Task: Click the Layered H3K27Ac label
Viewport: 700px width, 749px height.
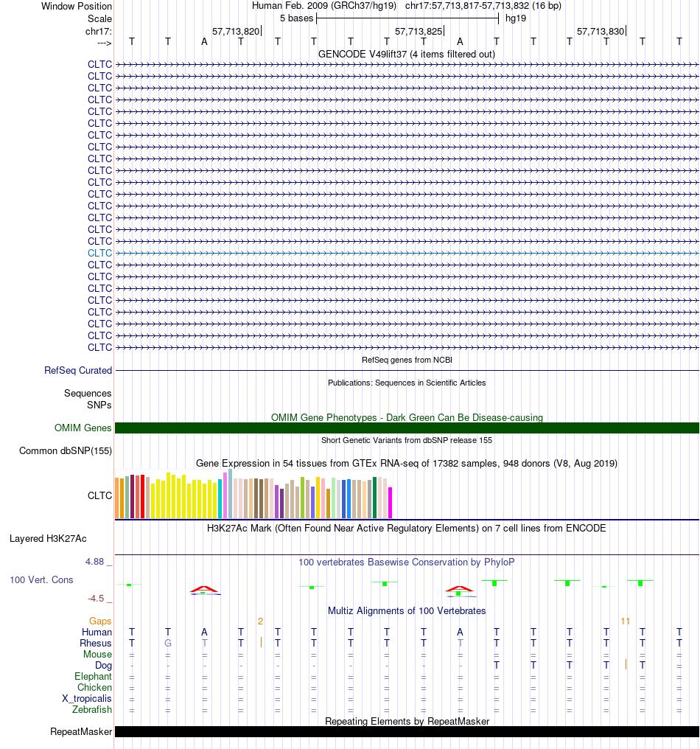Action: 48,538
